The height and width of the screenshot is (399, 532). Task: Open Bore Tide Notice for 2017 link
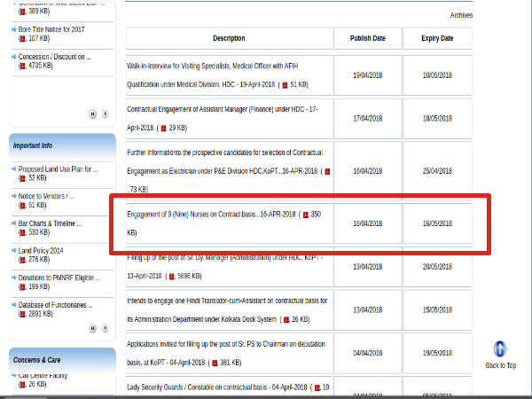[51, 29]
